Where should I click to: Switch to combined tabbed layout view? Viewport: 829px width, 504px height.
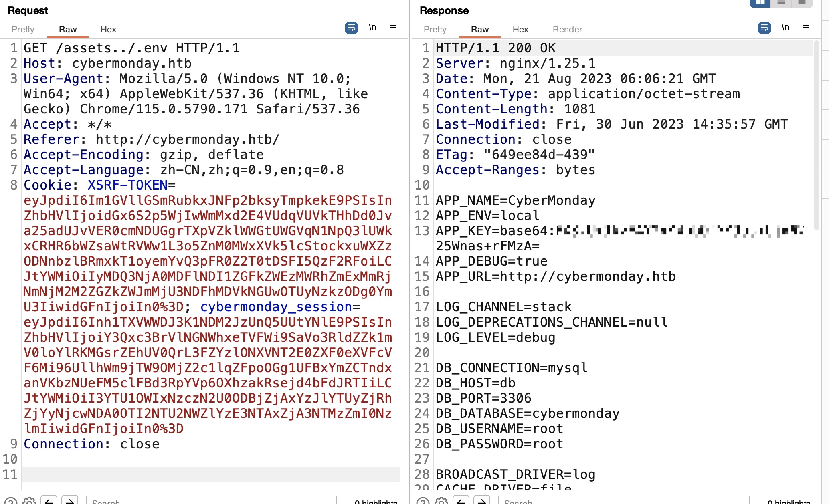pyautogui.click(x=802, y=3)
